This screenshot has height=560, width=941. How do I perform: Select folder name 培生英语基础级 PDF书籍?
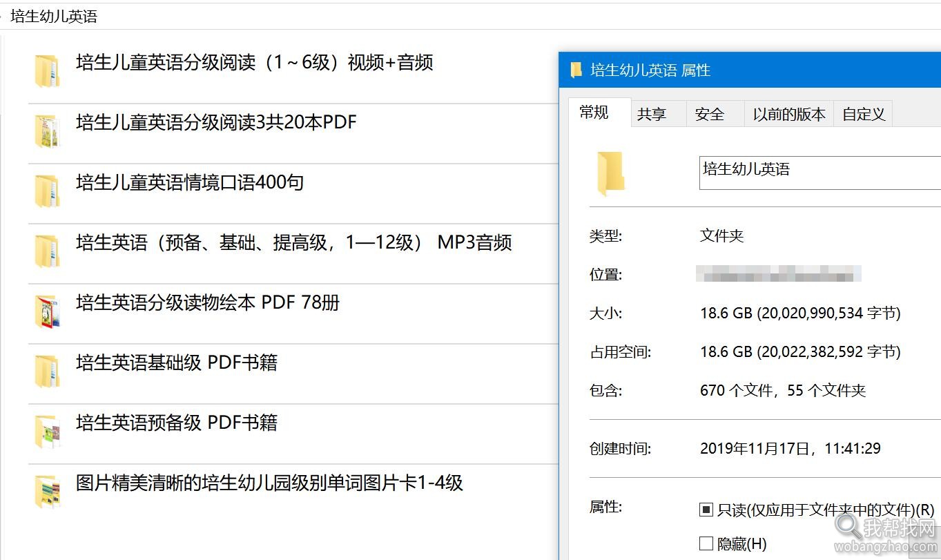click(177, 363)
